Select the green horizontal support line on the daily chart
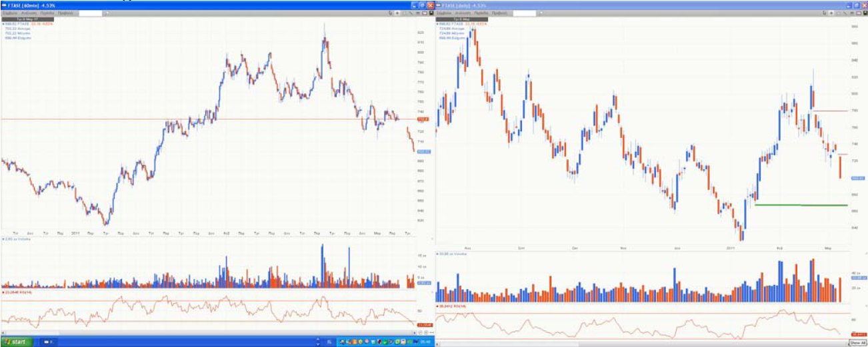The image size is (868, 347). [800, 205]
